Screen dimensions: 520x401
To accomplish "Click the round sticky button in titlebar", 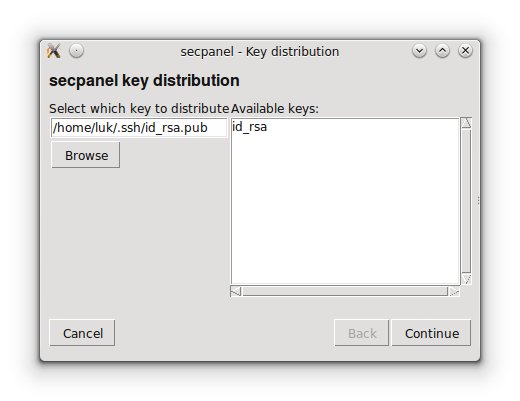I will 76,51.
